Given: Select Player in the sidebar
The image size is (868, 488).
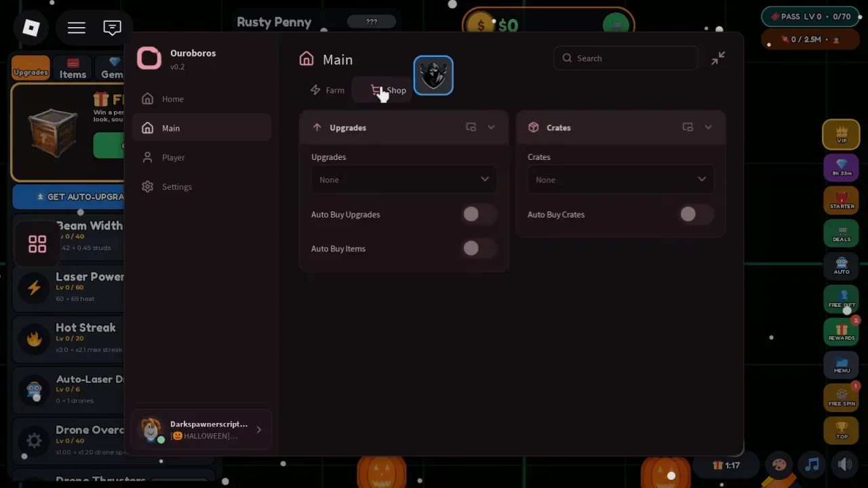Looking at the screenshot, I should (202, 157).
